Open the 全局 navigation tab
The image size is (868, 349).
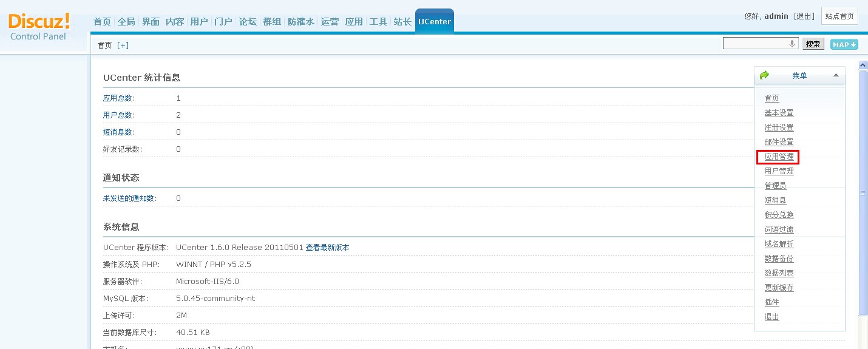click(126, 22)
